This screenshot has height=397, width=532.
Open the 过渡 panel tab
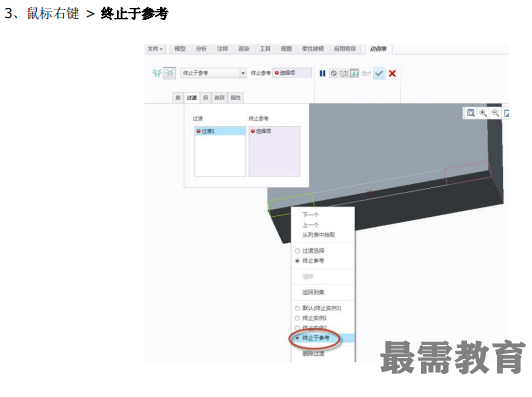[192, 98]
